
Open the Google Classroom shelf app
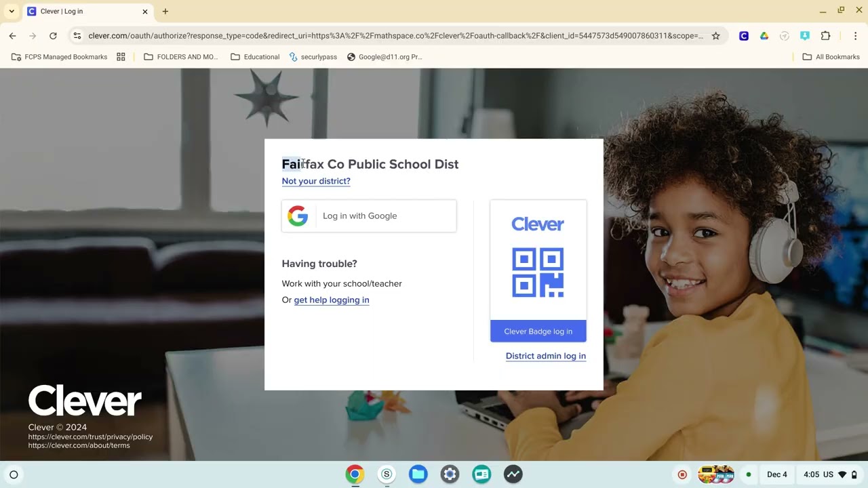coord(481,474)
